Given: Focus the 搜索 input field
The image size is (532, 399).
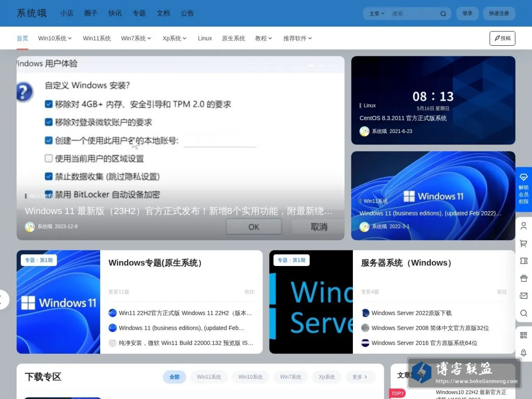Looking at the screenshot, I should pos(414,14).
